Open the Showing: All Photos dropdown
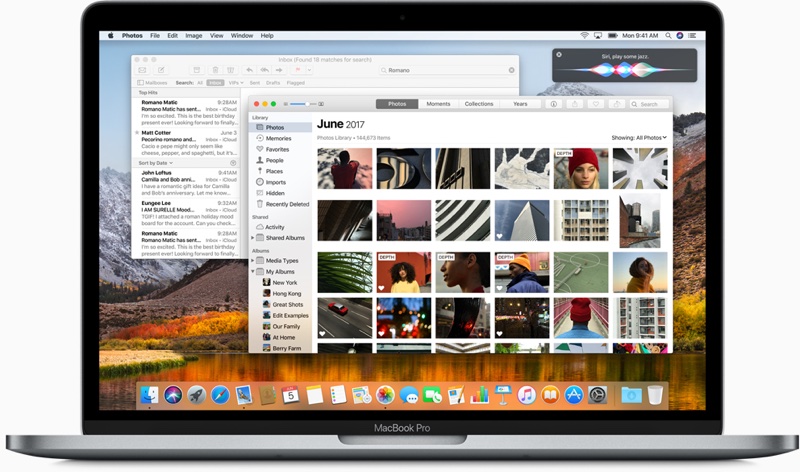Image resolution: width=800 pixels, height=472 pixels. coord(638,137)
